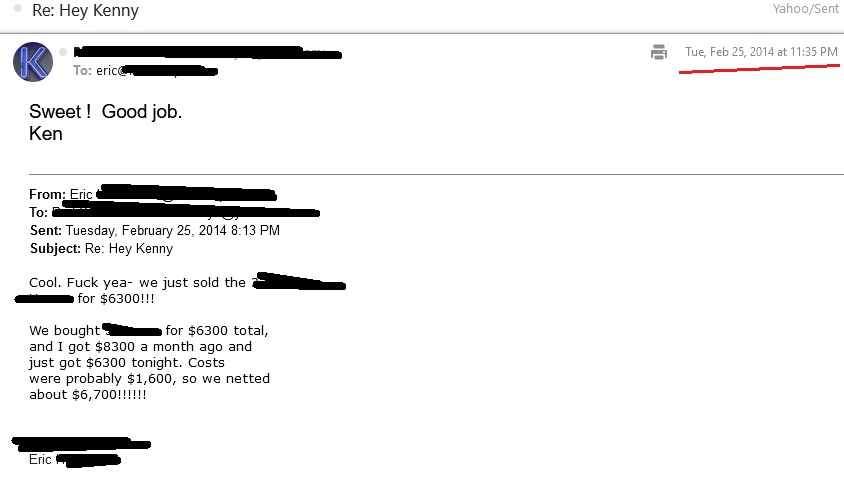The width and height of the screenshot is (844, 485).
Task: Click the "Re: Hey Kenny" subject heading
Action: click(x=86, y=11)
